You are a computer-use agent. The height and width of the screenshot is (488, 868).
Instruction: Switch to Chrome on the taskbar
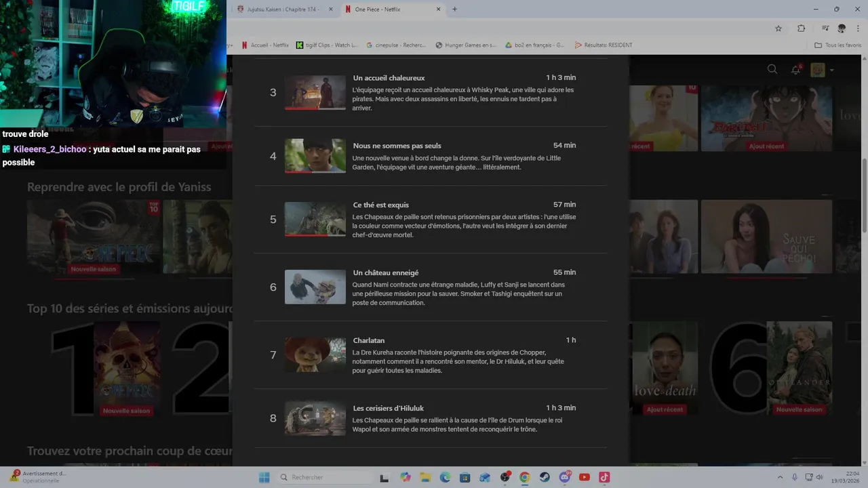(525, 477)
